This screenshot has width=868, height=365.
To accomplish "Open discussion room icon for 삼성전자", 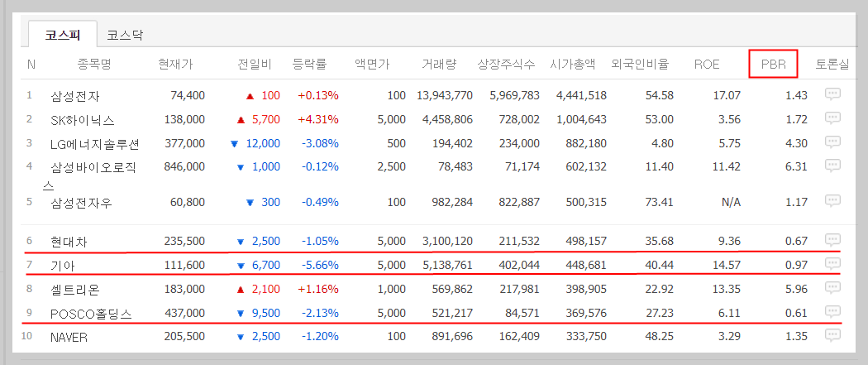I will pos(832,94).
